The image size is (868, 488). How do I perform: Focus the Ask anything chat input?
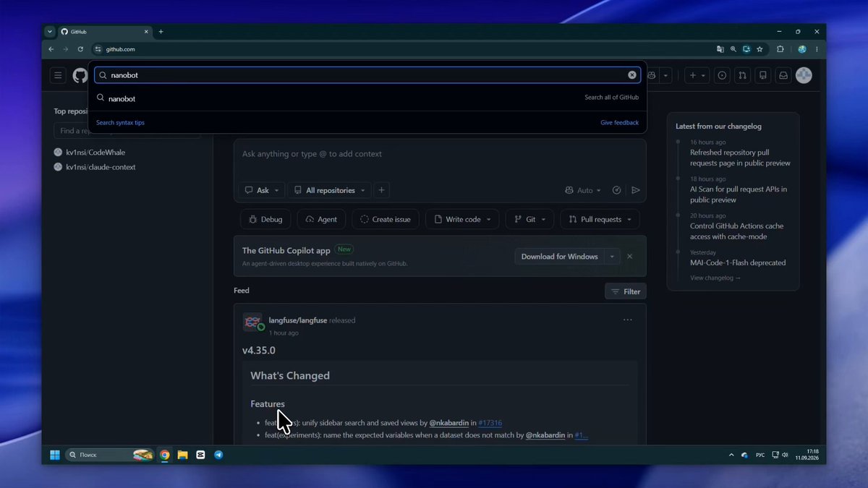point(440,155)
